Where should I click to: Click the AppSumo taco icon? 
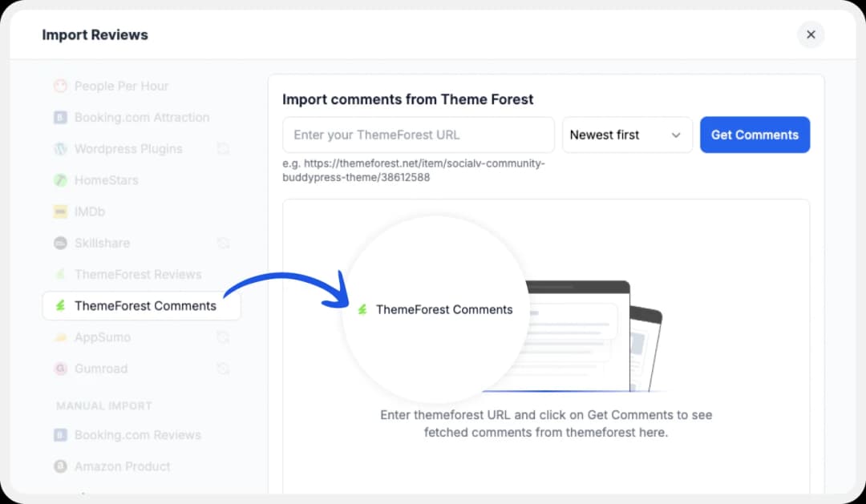(61, 337)
